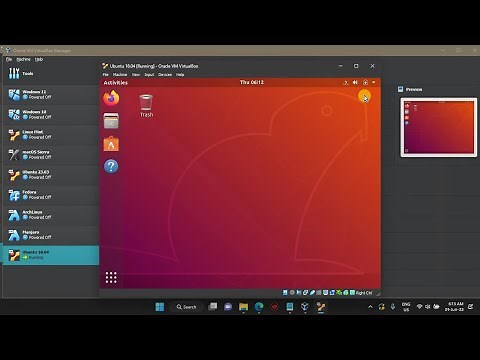The height and width of the screenshot is (360, 480).
Task: Open Chat from the Windows taskbar
Action: click(x=228, y=307)
